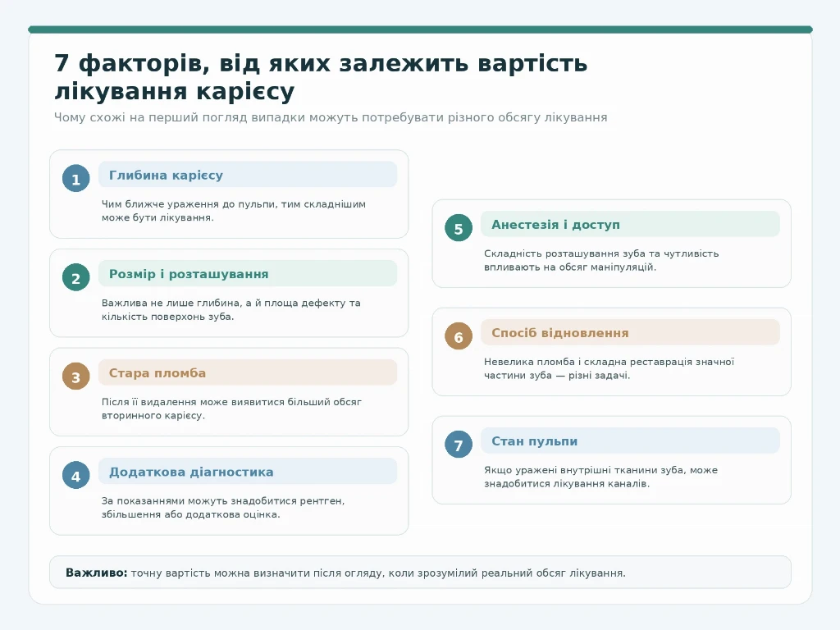Viewport: 840px width, 630px height.
Task: Click the number 7 circle badge
Action: [x=459, y=445]
